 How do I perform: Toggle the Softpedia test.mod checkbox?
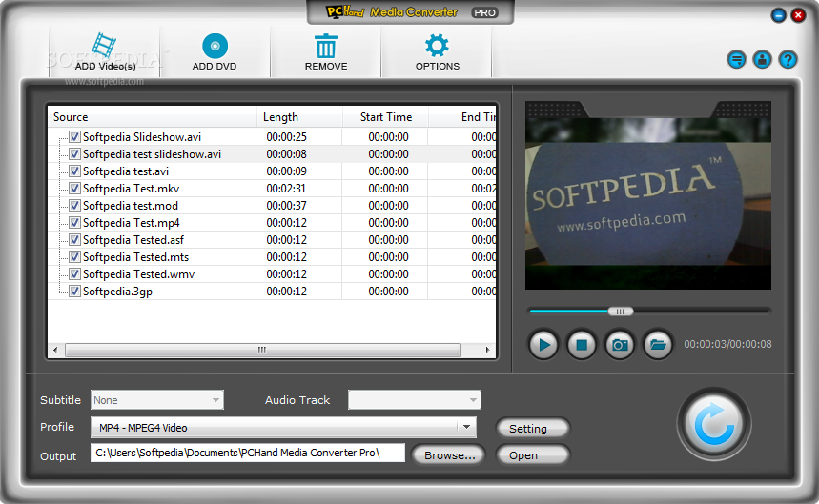pyautogui.click(x=74, y=206)
